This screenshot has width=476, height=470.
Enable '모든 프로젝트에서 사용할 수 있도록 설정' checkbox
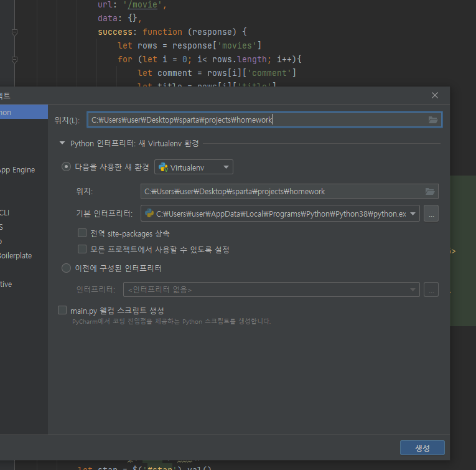[x=82, y=249]
